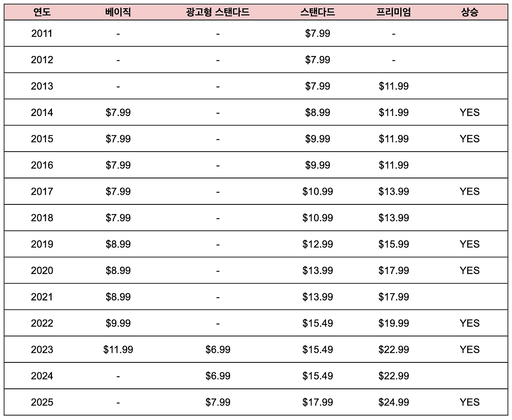The width and height of the screenshot is (512, 420).
Task: Click the 2025 premium price $24.99
Action: (394, 402)
